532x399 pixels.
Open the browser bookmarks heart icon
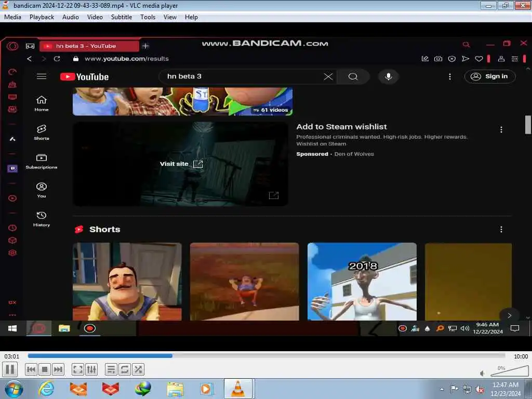[x=478, y=59]
